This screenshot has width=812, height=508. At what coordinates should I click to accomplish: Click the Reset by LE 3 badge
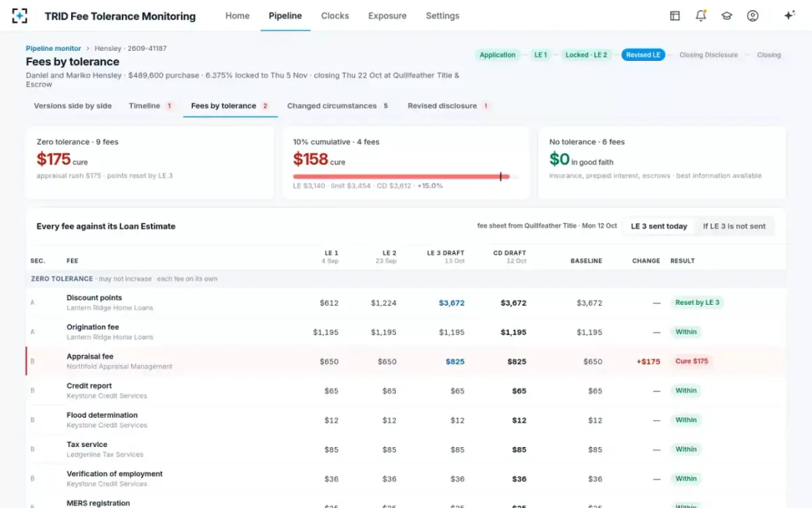(697, 303)
